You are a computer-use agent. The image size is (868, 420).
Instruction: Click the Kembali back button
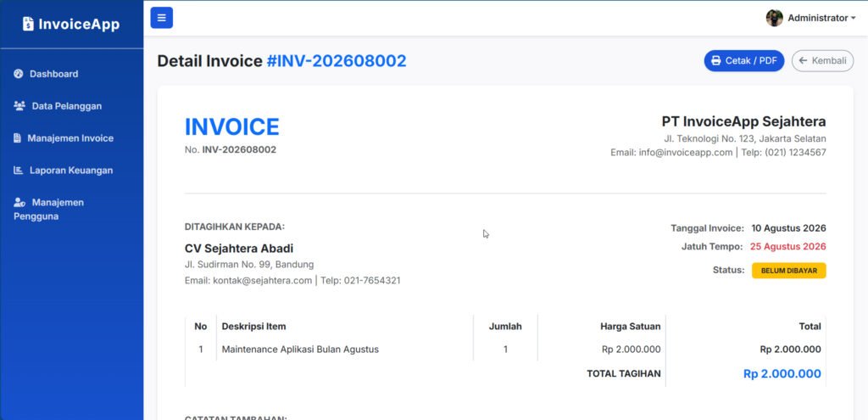click(822, 61)
